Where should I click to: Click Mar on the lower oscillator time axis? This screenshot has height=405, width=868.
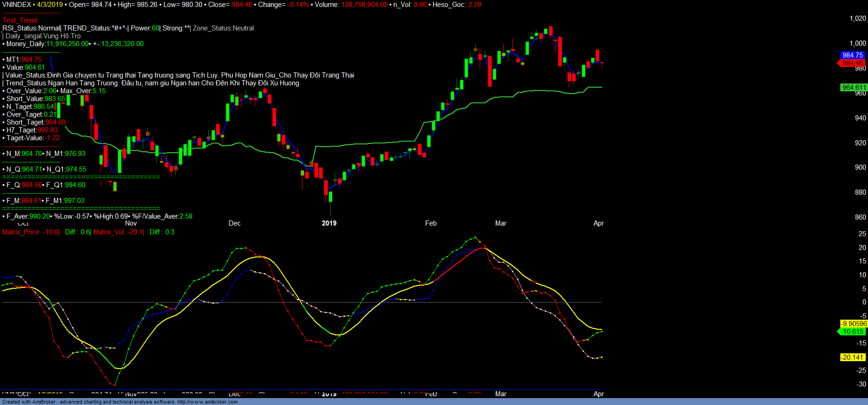click(x=500, y=394)
